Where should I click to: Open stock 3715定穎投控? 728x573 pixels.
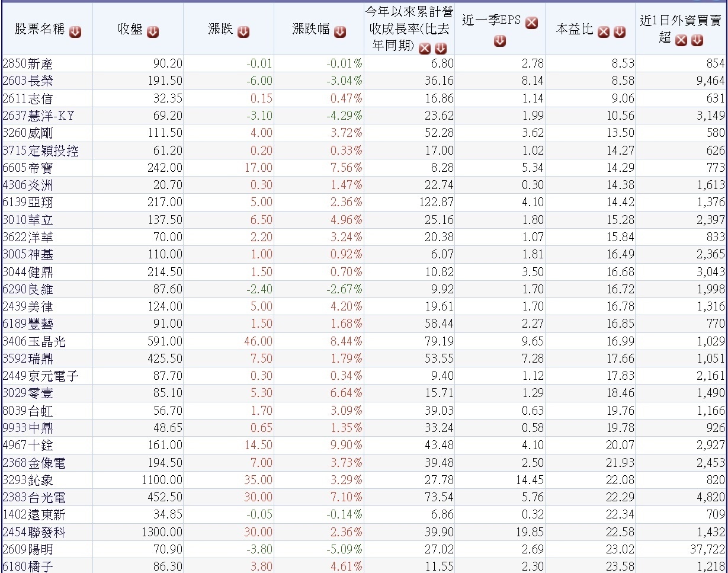pyautogui.click(x=40, y=151)
